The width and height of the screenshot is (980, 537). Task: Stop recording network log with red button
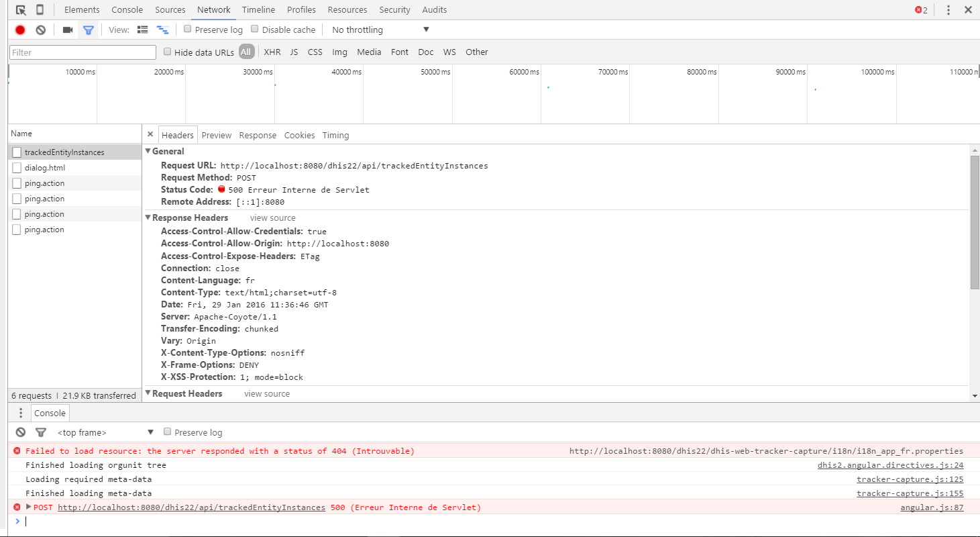pyautogui.click(x=20, y=30)
